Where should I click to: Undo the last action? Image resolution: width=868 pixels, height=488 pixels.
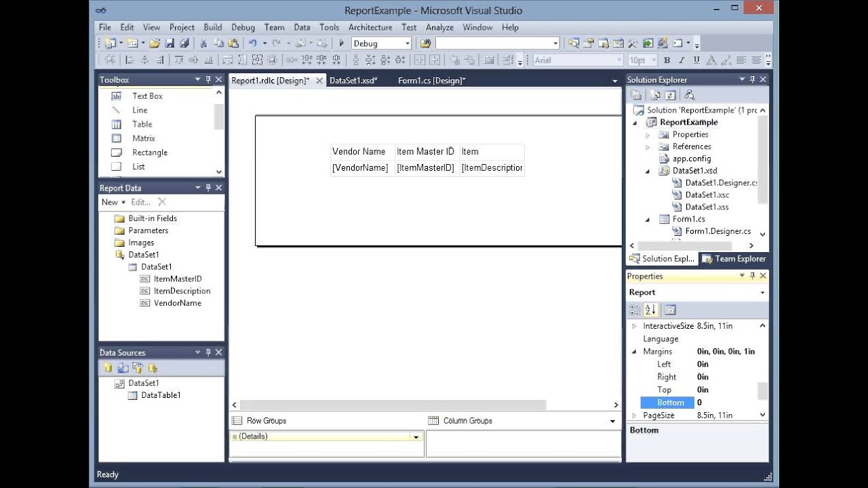(252, 43)
